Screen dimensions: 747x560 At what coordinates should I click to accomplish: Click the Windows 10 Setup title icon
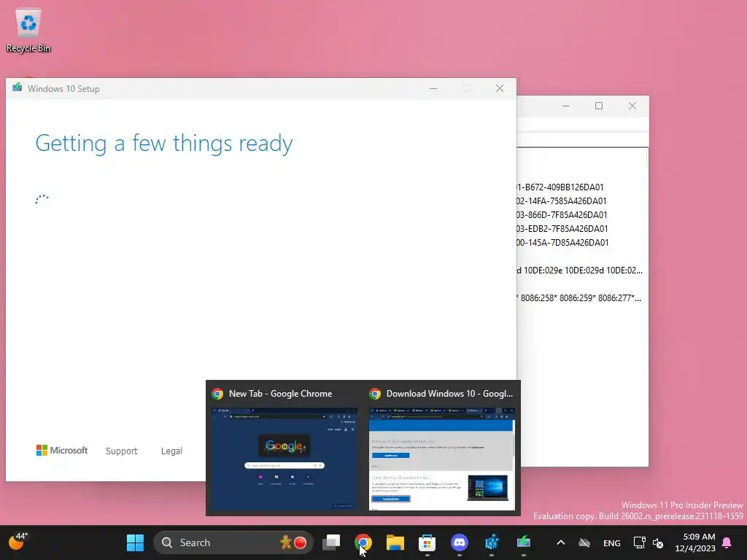point(18,87)
